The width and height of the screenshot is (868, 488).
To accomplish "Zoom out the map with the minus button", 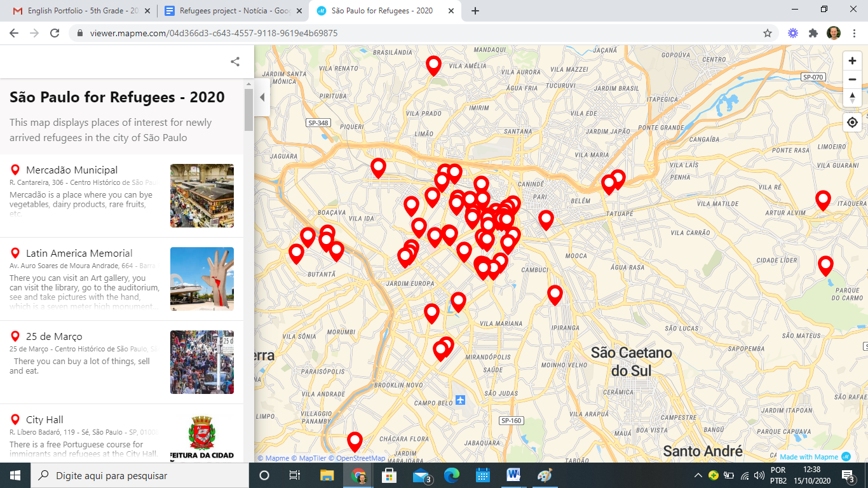I will [x=852, y=79].
